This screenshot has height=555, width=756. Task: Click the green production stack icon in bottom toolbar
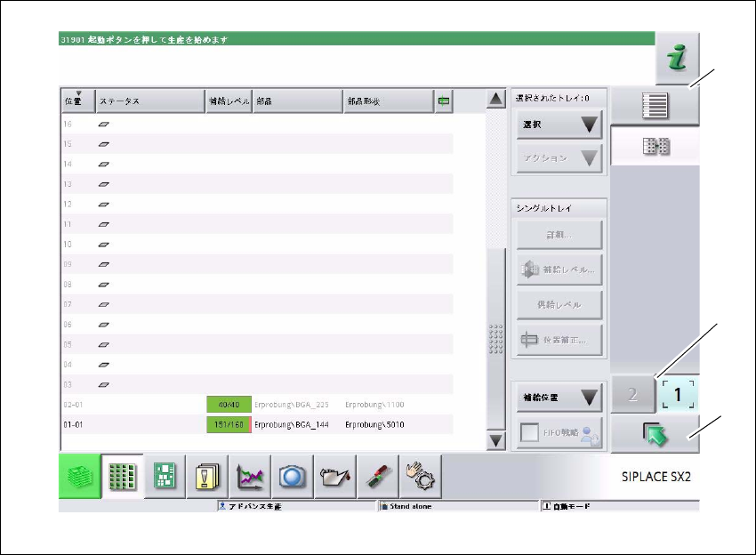click(80, 476)
